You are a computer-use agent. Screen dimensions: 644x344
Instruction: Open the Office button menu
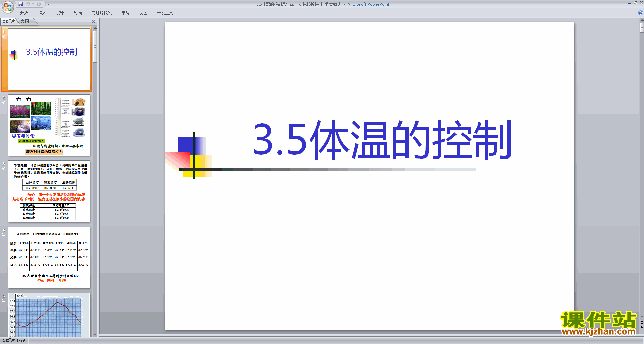tap(7, 6)
